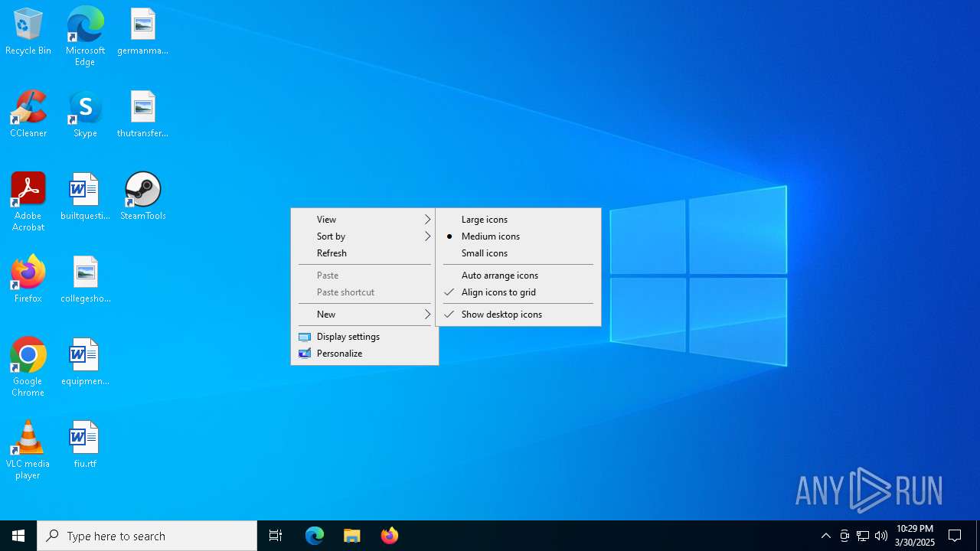Uncheck Align icons to grid
This screenshot has width=980, height=551.
pyautogui.click(x=518, y=292)
